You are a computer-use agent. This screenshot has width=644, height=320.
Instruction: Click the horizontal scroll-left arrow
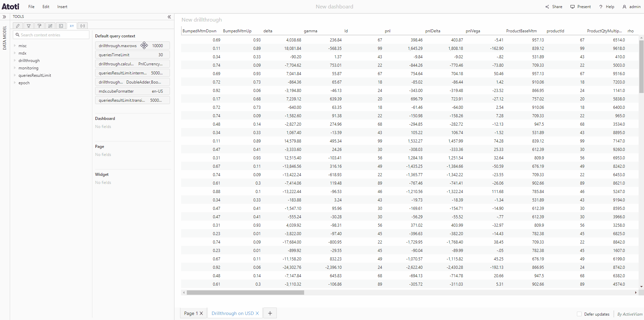point(184,293)
